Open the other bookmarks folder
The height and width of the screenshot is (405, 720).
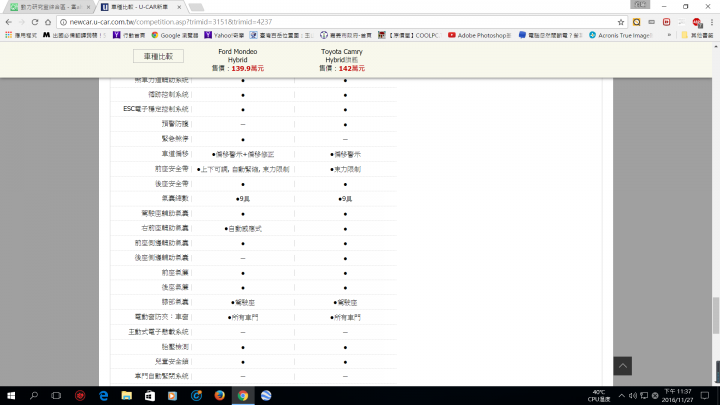pyautogui.click(x=697, y=35)
